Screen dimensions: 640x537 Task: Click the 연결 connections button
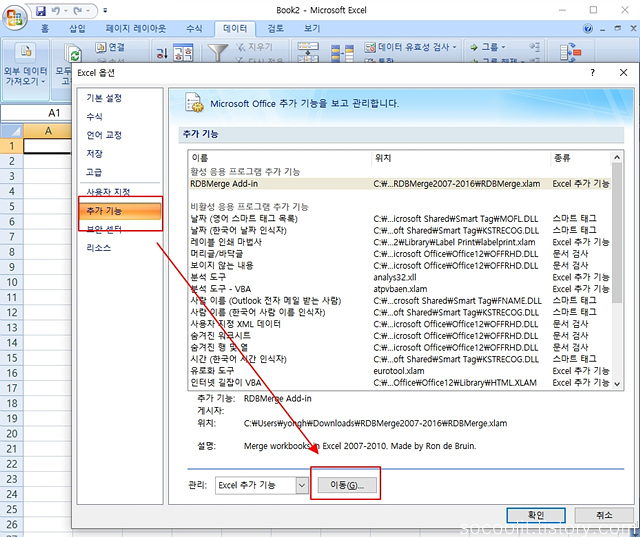tap(110, 47)
